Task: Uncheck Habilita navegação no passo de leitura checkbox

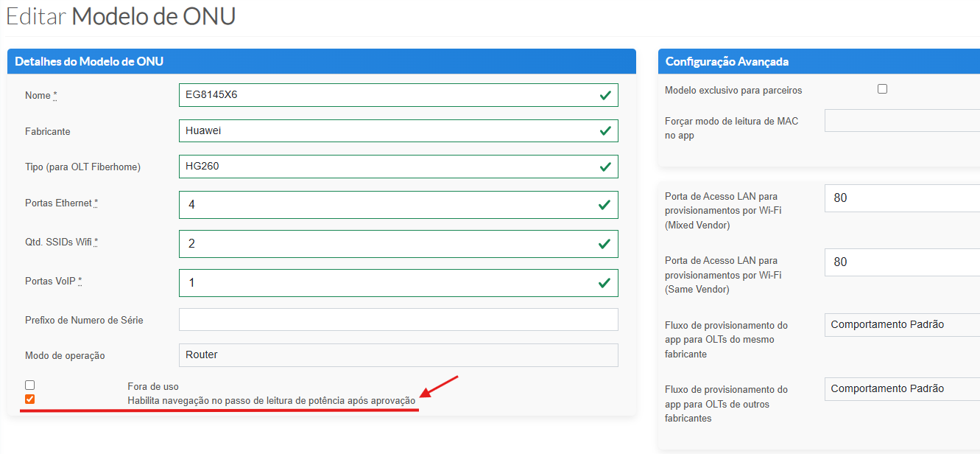Action: click(x=29, y=399)
